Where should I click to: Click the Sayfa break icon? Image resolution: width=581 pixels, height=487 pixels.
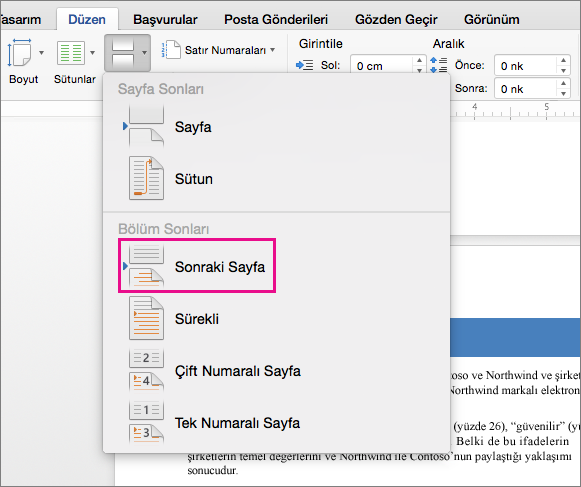tap(145, 127)
